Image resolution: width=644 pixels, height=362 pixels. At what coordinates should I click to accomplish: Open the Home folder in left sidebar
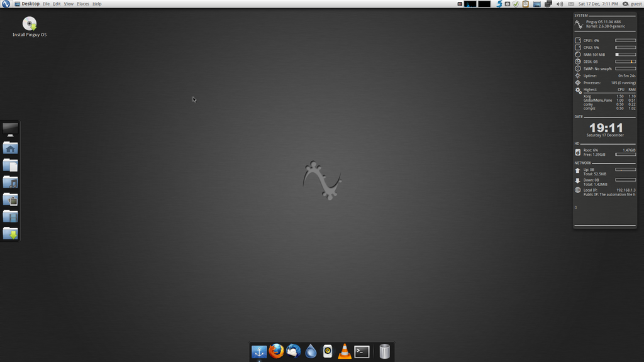11,148
